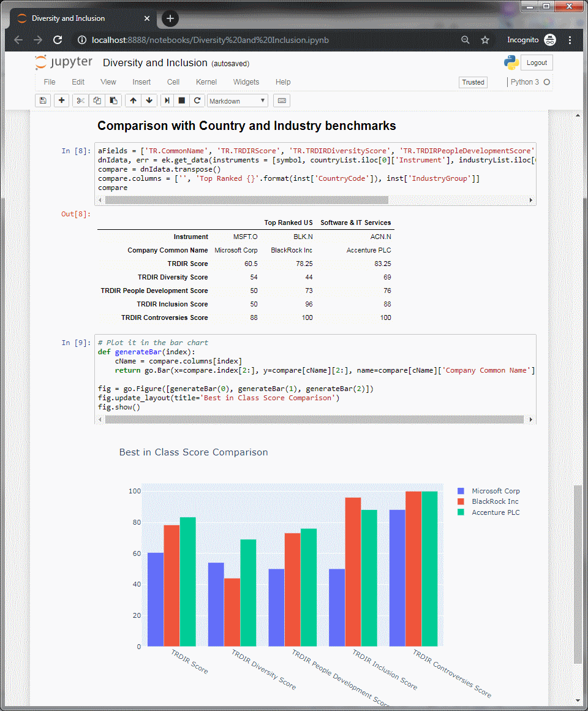
Task: Bookmark this page with star icon
Action: click(485, 40)
